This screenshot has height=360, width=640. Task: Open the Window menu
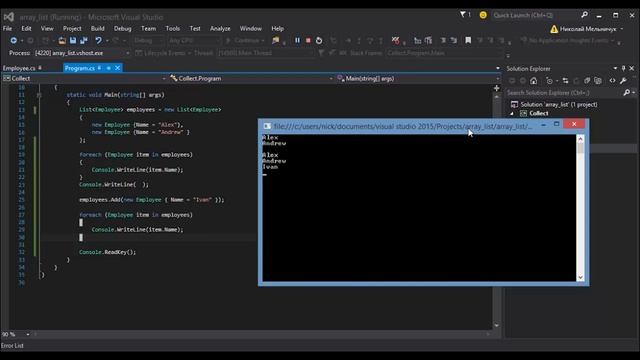click(x=251, y=29)
